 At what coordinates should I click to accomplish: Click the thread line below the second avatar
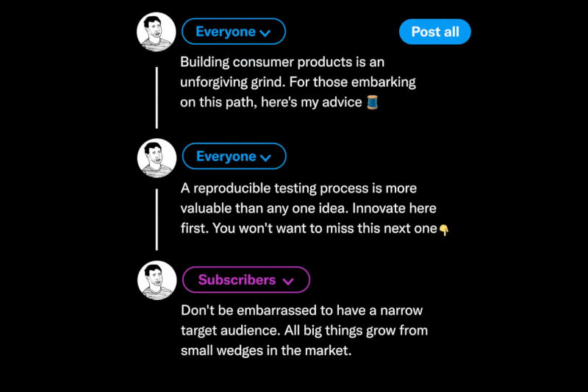(x=157, y=219)
